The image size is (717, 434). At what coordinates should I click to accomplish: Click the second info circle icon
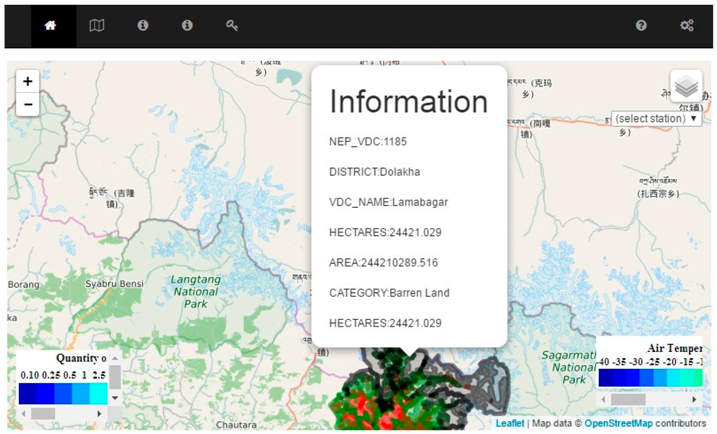click(x=187, y=26)
